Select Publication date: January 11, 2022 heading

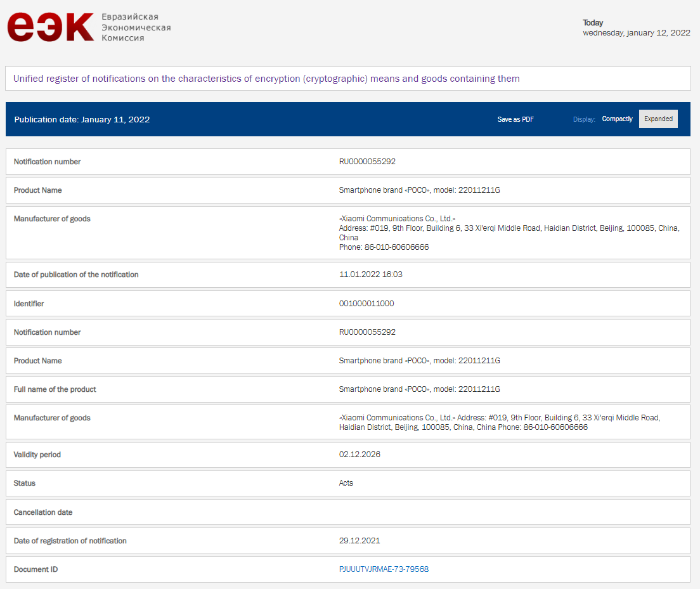82,119
